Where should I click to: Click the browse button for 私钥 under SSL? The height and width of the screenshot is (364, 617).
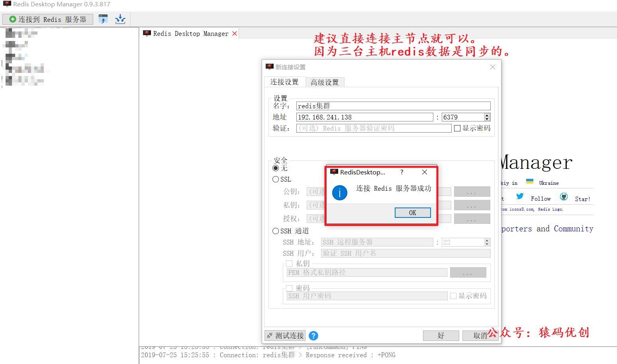[472, 205]
